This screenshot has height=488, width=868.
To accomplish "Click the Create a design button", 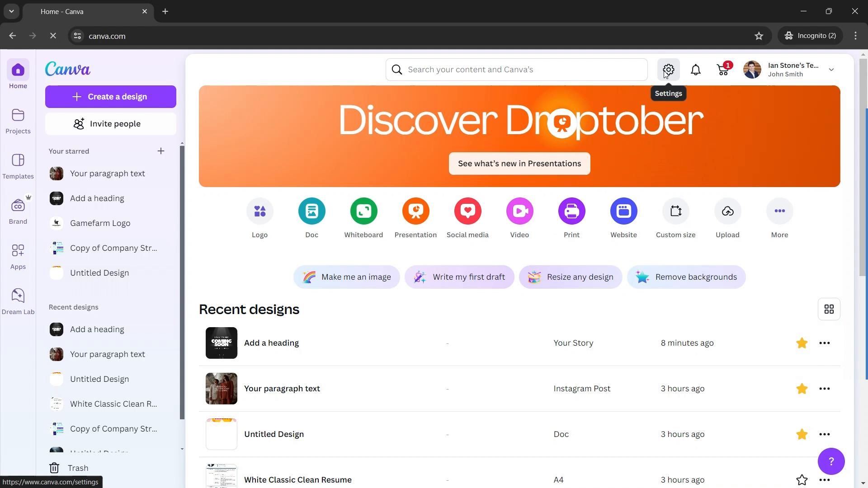I will click(110, 97).
